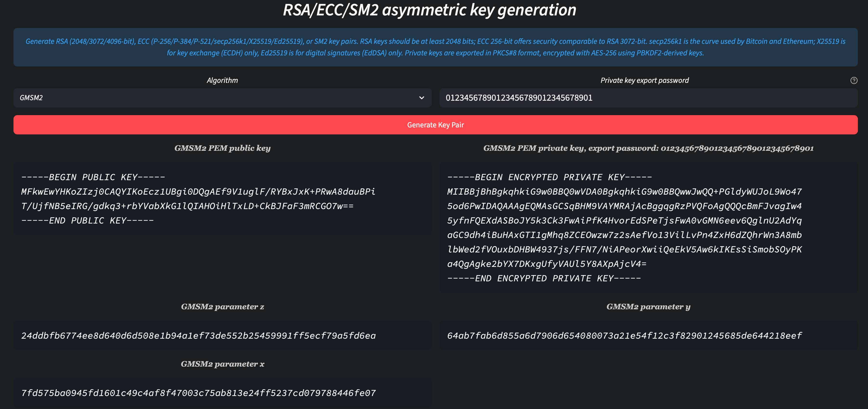The width and height of the screenshot is (868, 409).
Task: Click the 'Private key export password' label
Action: (644, 80)
